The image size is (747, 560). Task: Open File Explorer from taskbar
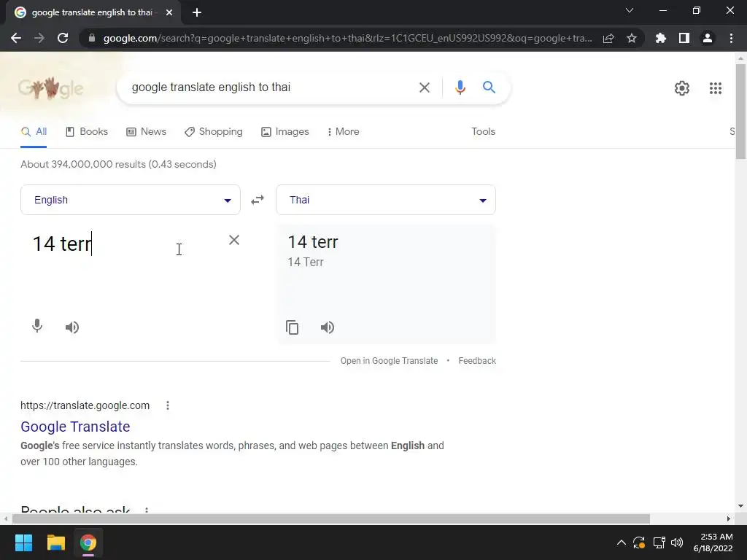pyautogui.click(x=55, y=542)
